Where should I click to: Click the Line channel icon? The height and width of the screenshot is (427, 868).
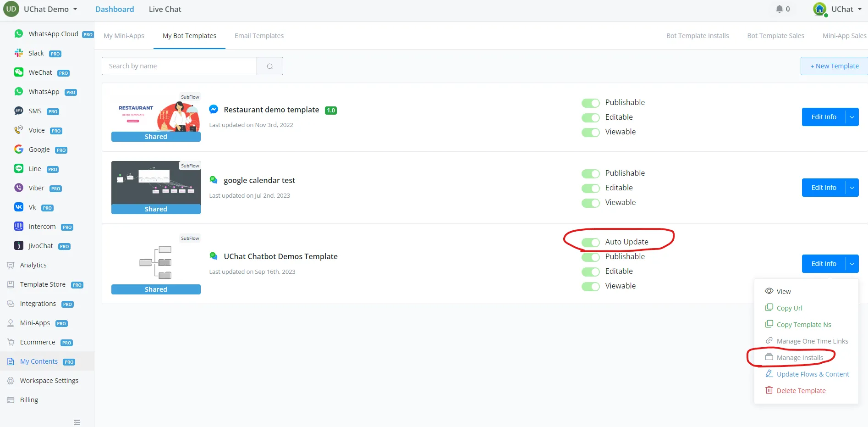[x=19, y=168]
